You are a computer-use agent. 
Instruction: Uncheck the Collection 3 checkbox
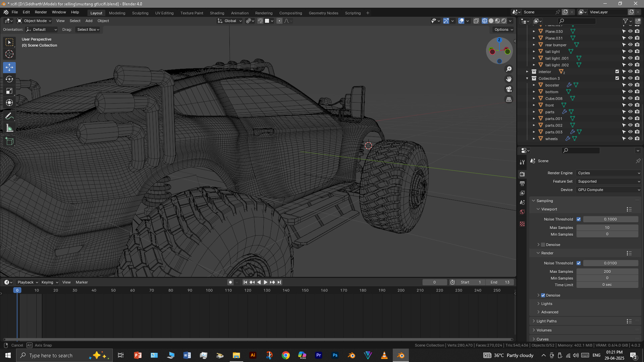pyautogui.click(x=617, y=78)
